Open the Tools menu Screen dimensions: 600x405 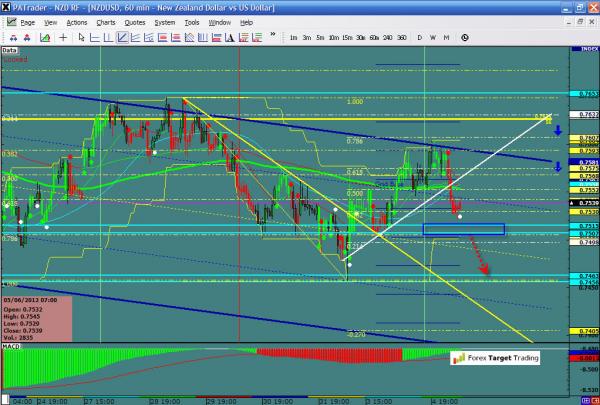point(192,23)
